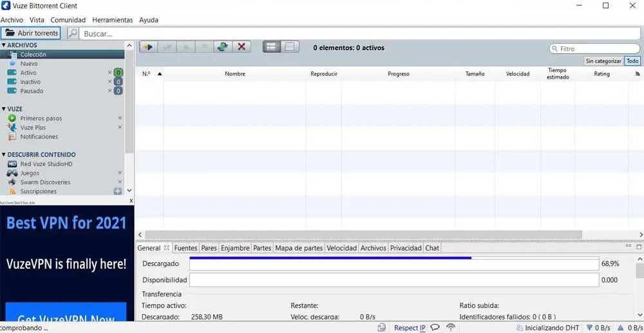Click the Vuze Plus frog icon
The image size is (644, 333).
click(12, 128)
